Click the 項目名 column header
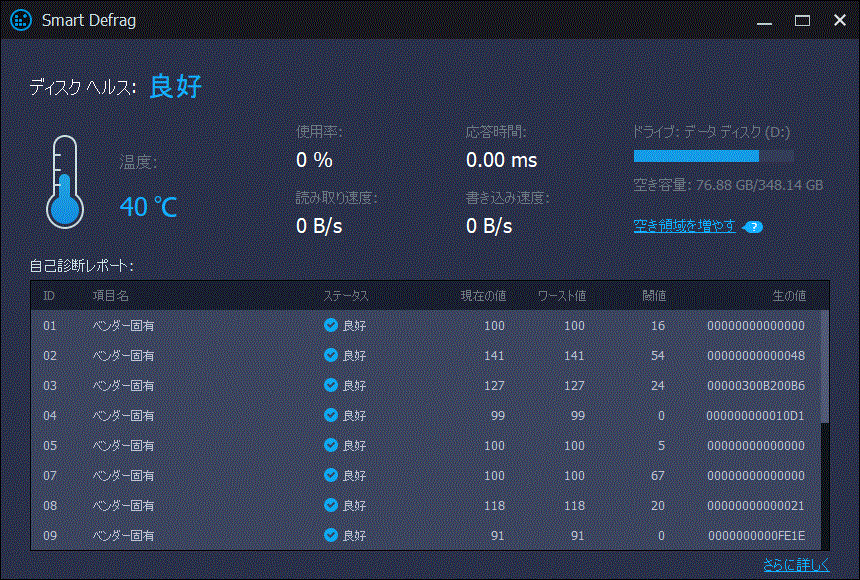860x580 pixels. pos(111,296)
